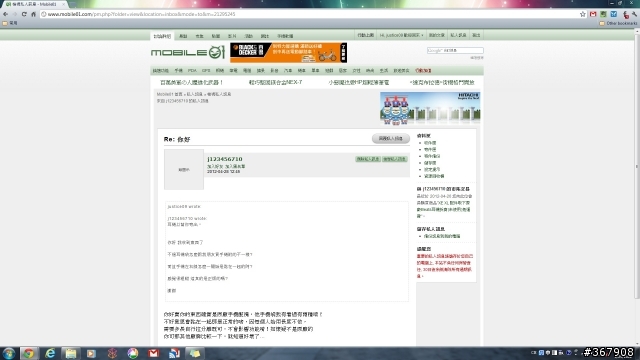Focus the Google site search field
Screen dimensions: 640x360
455,51
